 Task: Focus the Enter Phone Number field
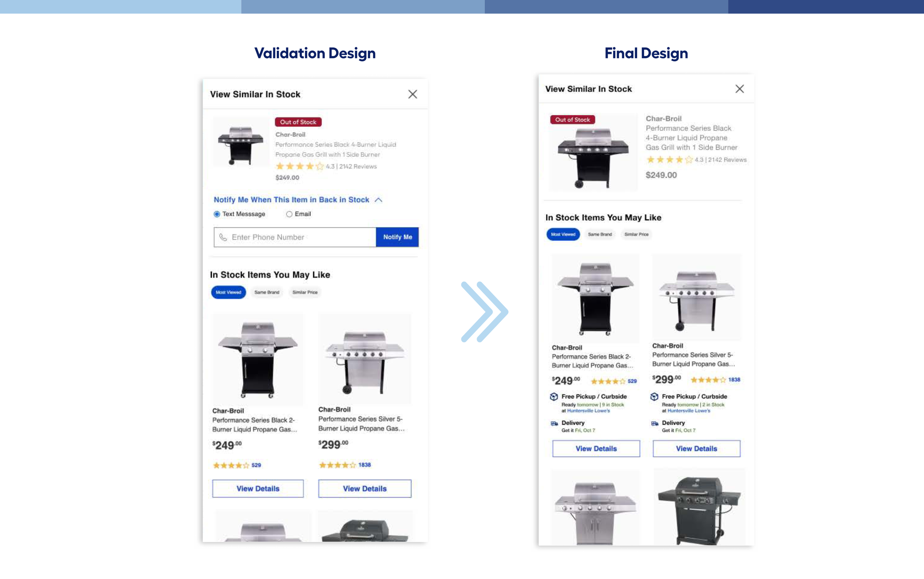295,237
